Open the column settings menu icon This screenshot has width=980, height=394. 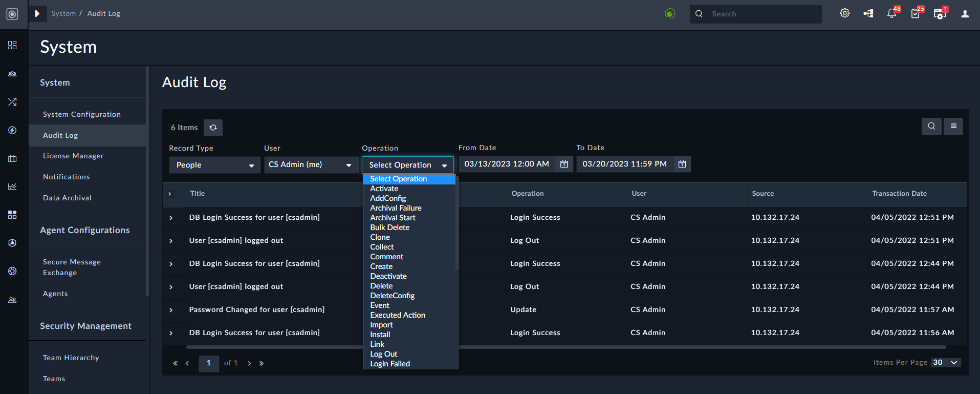pyautogui.click(x=953, y=126)
